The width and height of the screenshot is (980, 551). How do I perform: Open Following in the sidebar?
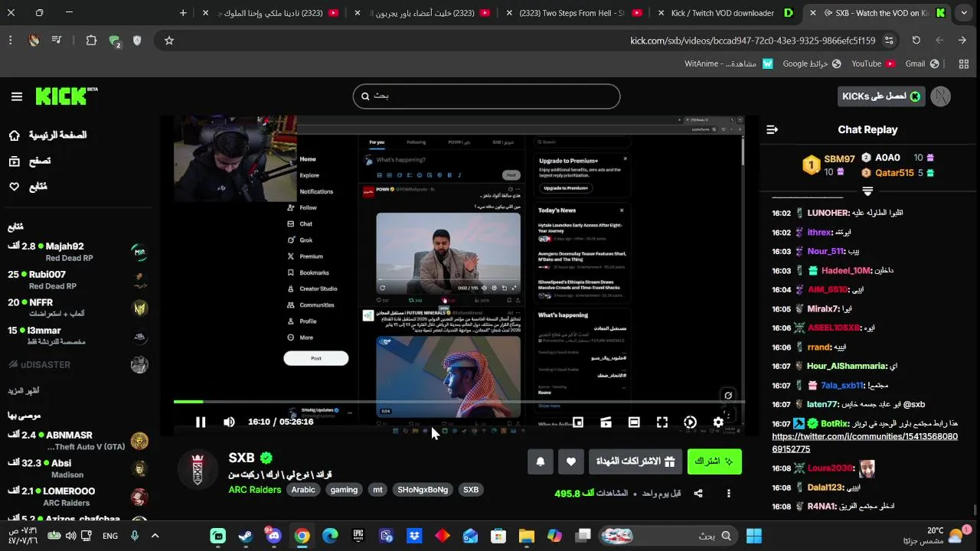pos(28,186)
